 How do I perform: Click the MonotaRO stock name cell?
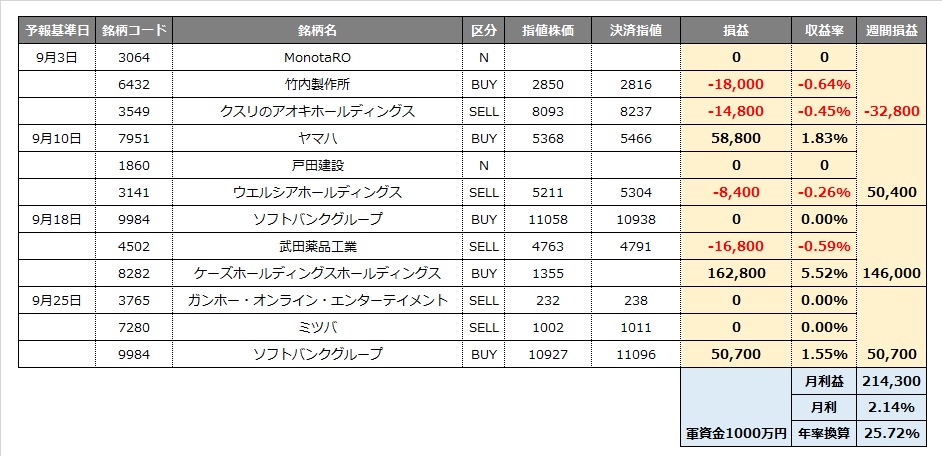[x=317, y=58]
